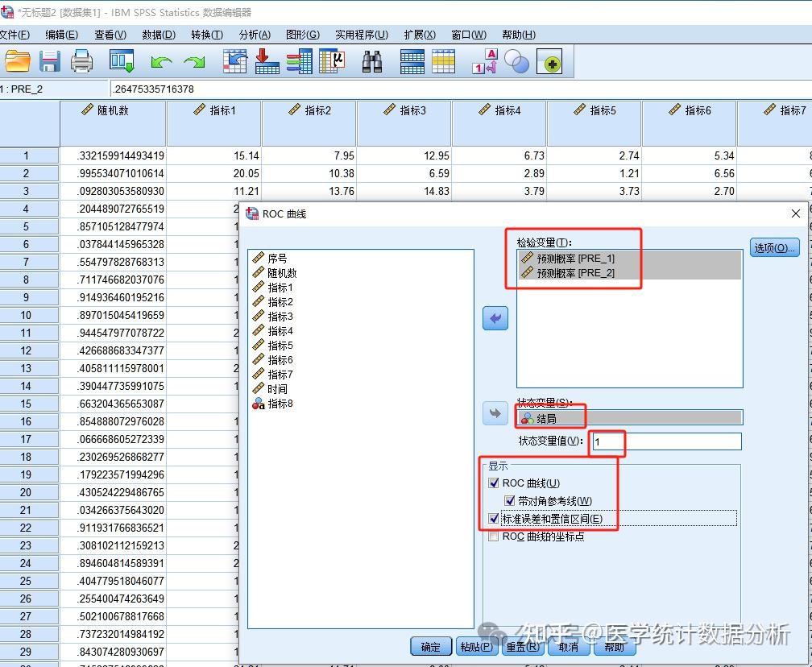Image resolution: width=812 pixels, height=667 pixels.
Task: Uncheck 标准误差和置信区间 checkbox
Action: (494, 519)
